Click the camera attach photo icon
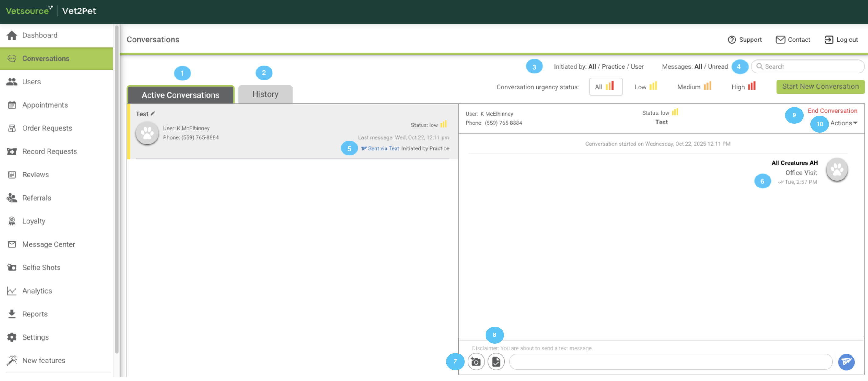The image size is (868, 381). coord(475,362)
